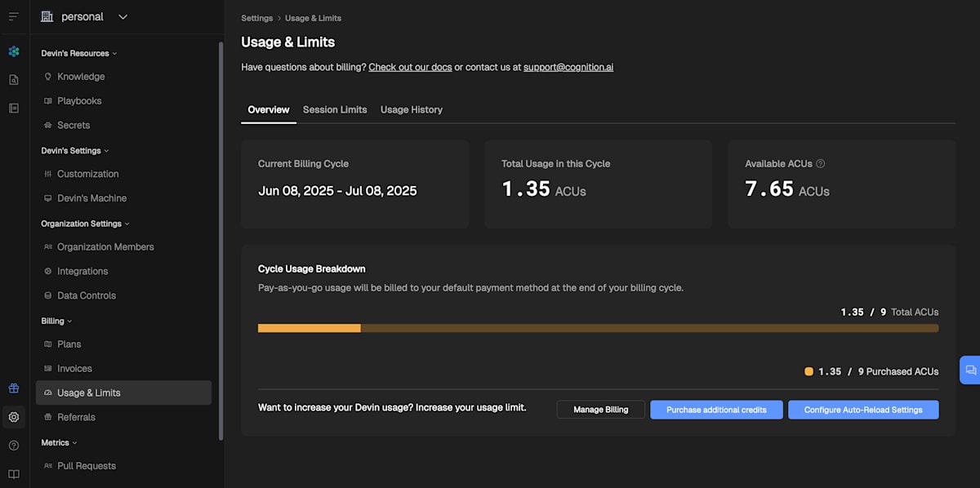
Task: Click the Data Controls icon
Action: (x=48, y=295)
